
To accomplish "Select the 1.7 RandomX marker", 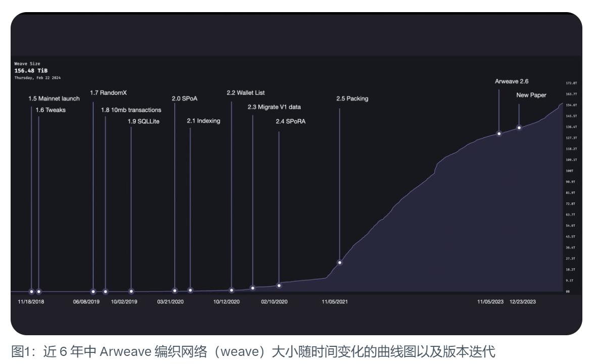I will click(93, 291).
